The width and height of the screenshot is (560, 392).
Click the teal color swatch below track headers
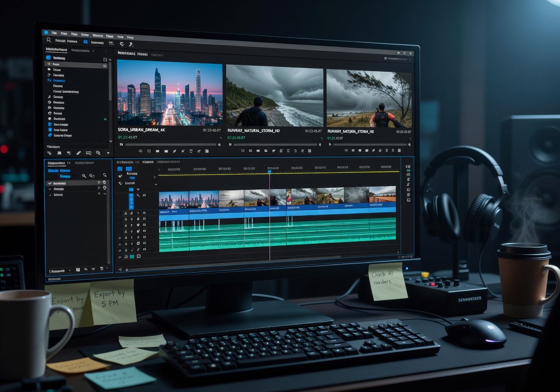tap(132, 256)
